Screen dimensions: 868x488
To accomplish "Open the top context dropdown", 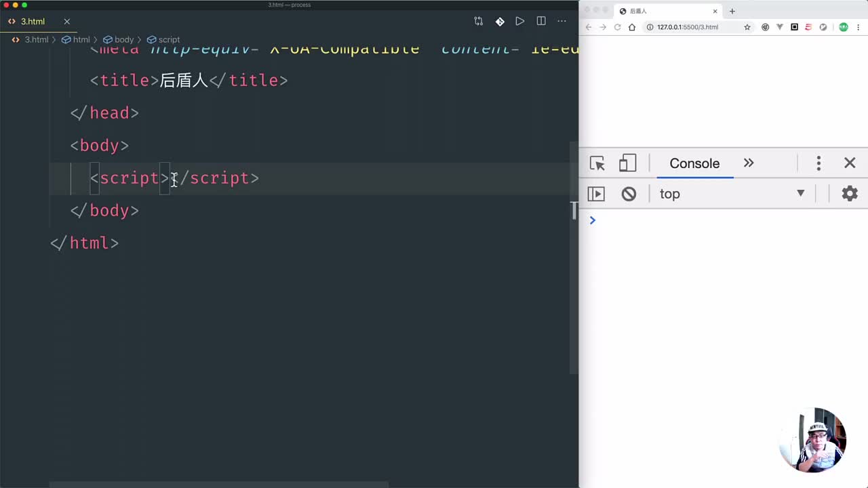I will click(x=732, y=194).
